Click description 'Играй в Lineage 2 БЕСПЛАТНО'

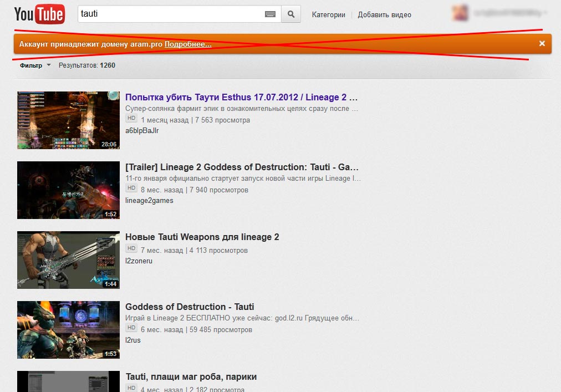click(242, 318)
